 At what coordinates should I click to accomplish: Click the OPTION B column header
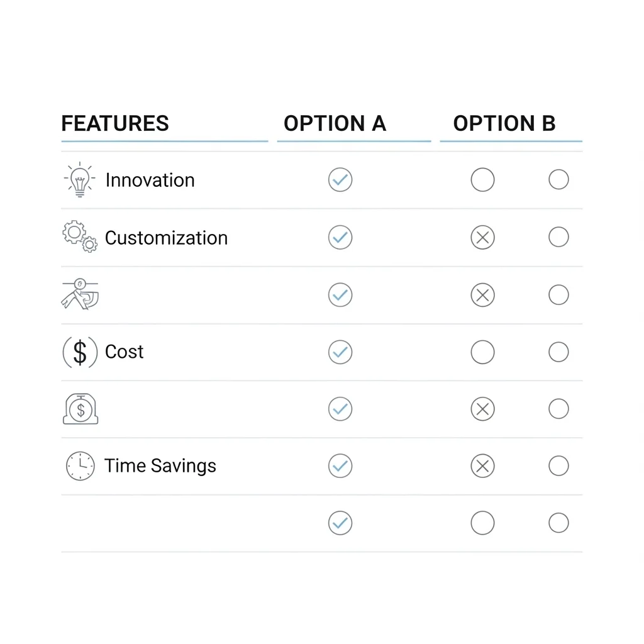pos(504,123)
